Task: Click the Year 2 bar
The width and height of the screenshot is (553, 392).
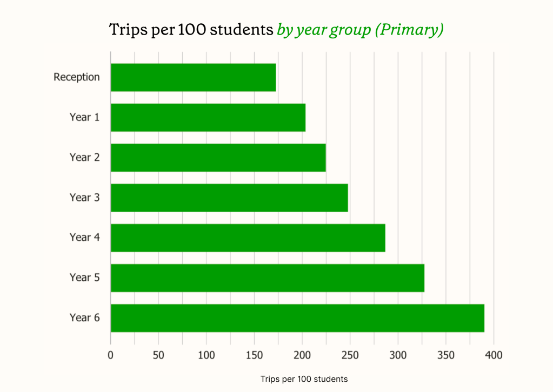Action: tap(218, 157)
